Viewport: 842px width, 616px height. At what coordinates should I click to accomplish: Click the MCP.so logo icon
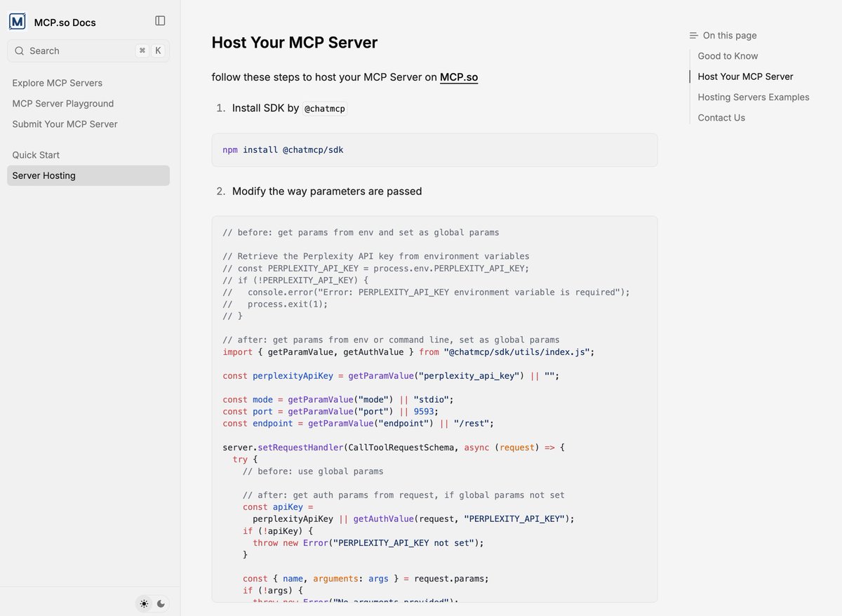point(18,22)
